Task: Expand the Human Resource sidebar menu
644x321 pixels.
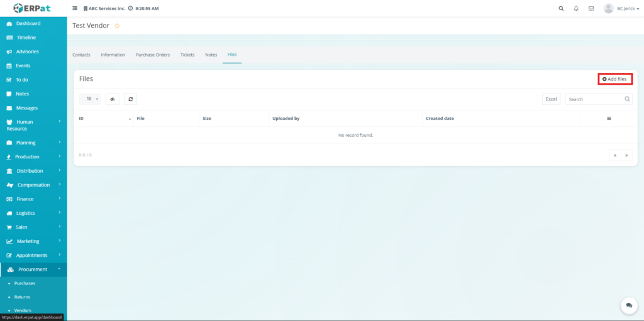Action: point(33,125)
